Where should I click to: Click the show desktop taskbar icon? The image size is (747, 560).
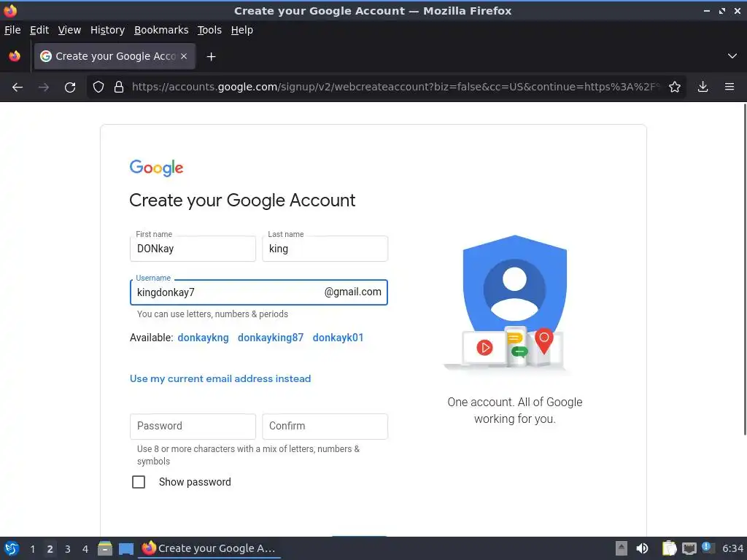[x=125, y=548]
